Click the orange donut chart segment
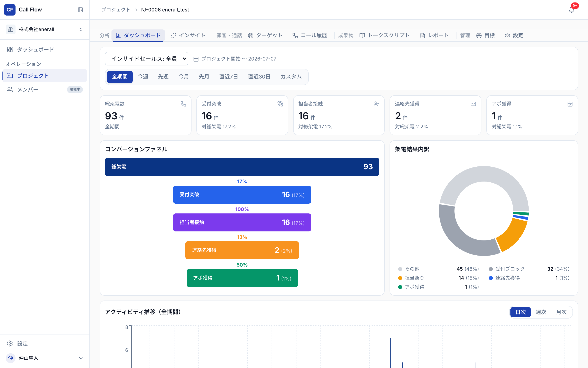 pos(513,236)
